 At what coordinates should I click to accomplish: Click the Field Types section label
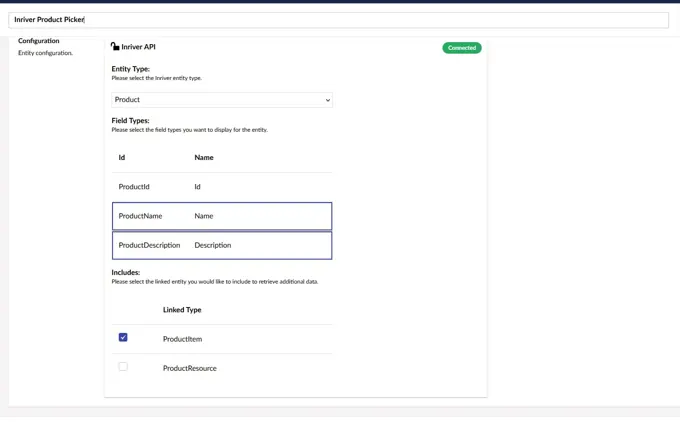130,121
